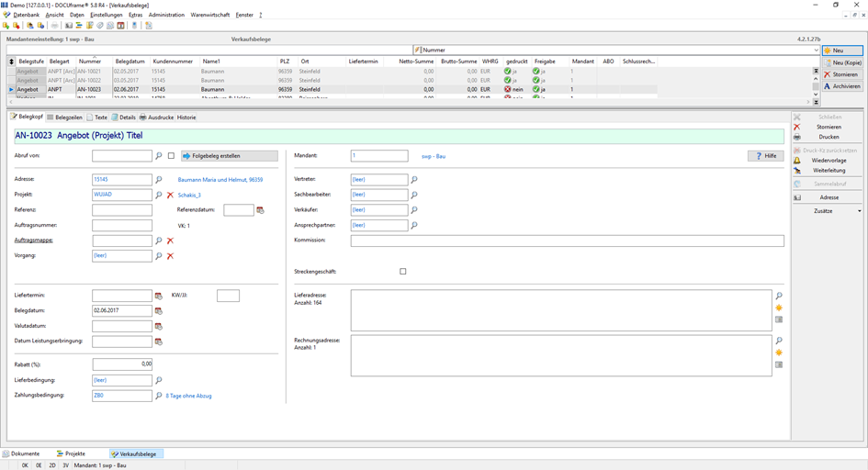Open the Details tab

pos(123,117)
